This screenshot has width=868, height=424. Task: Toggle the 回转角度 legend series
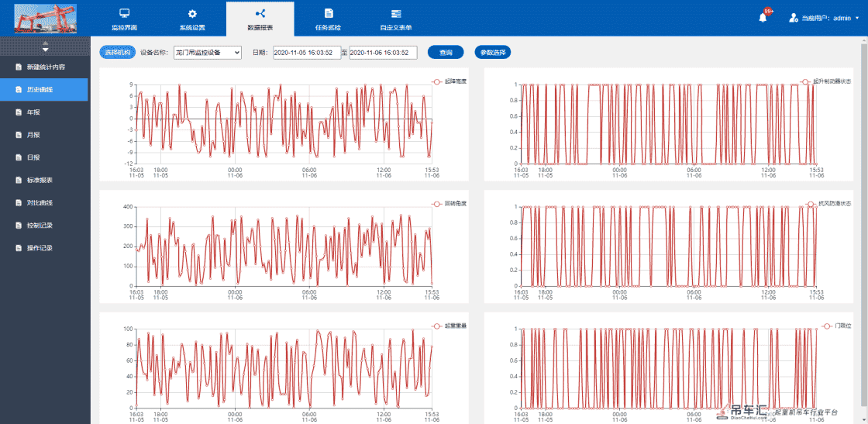point(449,204)
